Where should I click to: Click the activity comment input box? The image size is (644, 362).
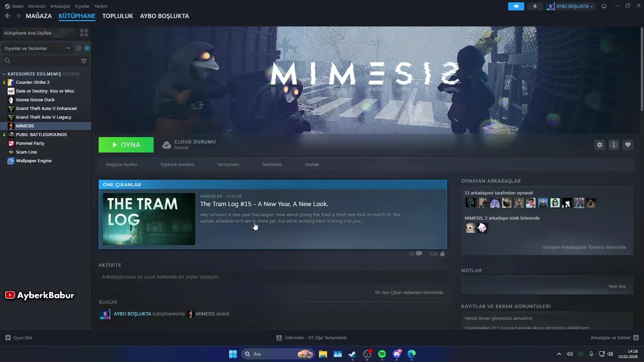tap(273, 277)
